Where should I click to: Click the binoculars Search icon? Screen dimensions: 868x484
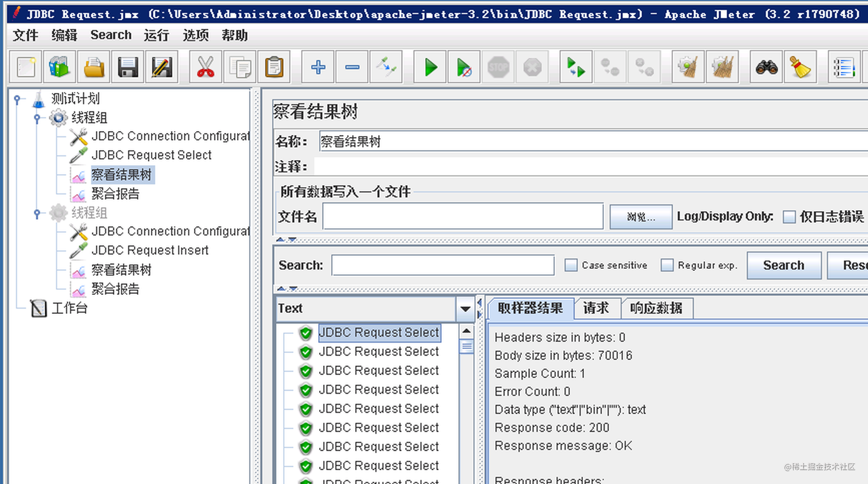click(x=766, y=67)
